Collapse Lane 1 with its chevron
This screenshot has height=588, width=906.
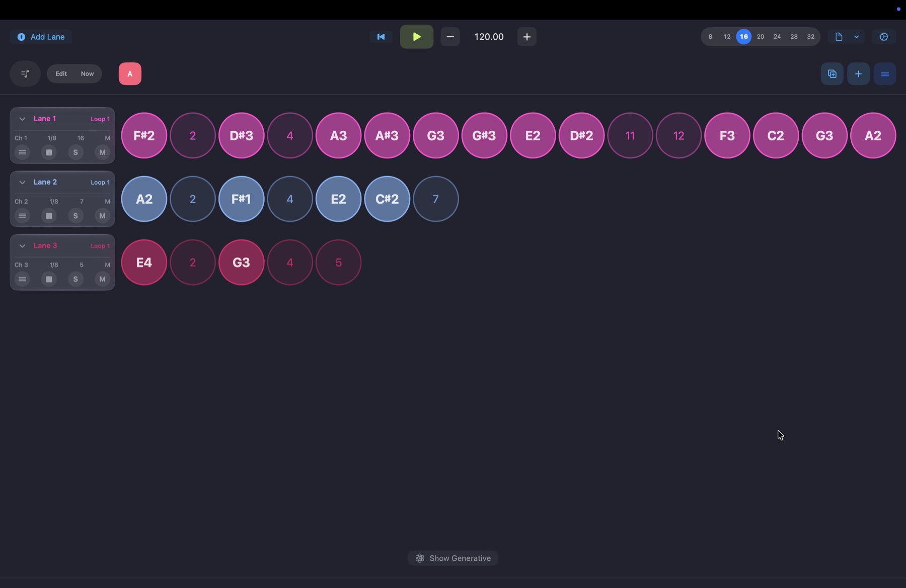click(x=22, y=119)
